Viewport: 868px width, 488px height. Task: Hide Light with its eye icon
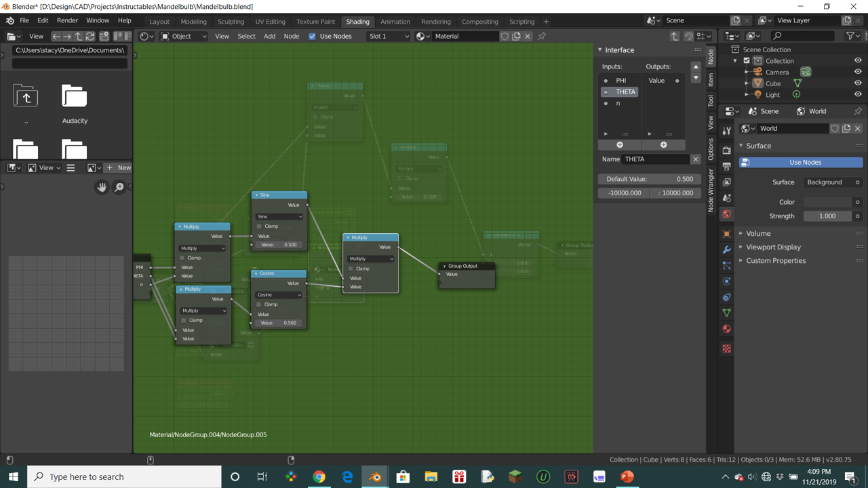tap(858, 95)
